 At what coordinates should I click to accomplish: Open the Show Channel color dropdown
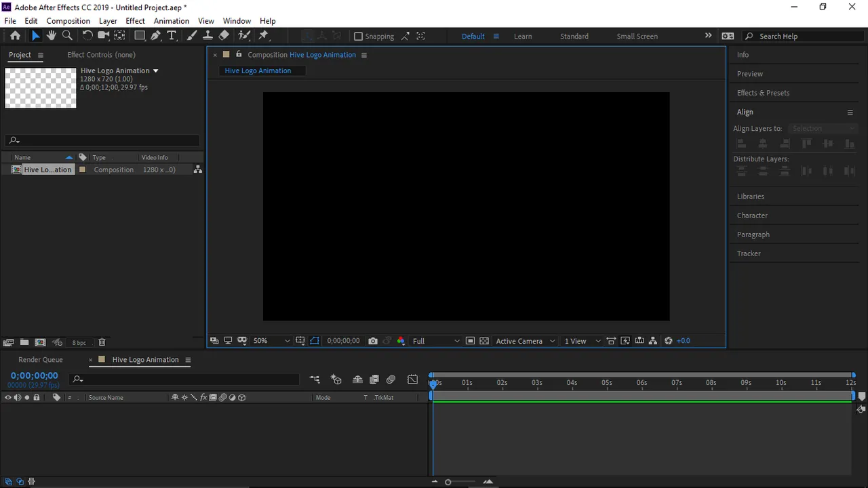pos(401,341)
